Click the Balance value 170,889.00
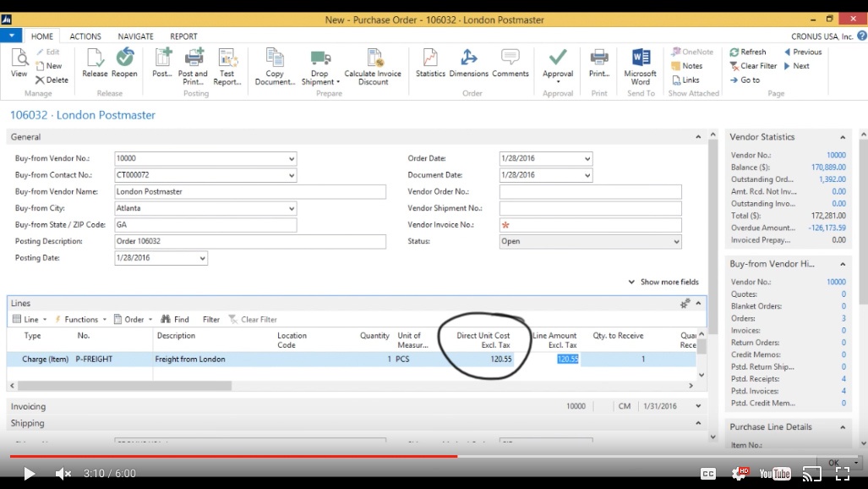The height and width of the screenshot is (489, 868). click(828, 168)
